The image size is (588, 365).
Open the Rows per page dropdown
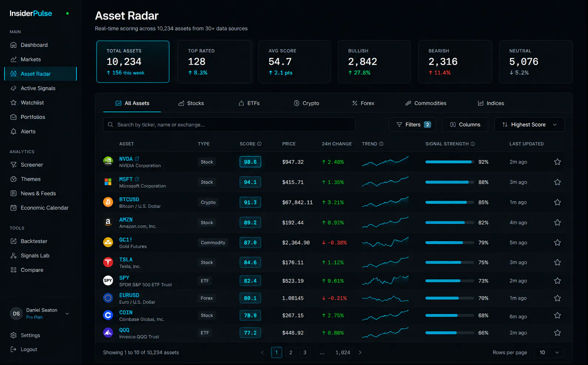pyautogui.click(x=549, y=352)
